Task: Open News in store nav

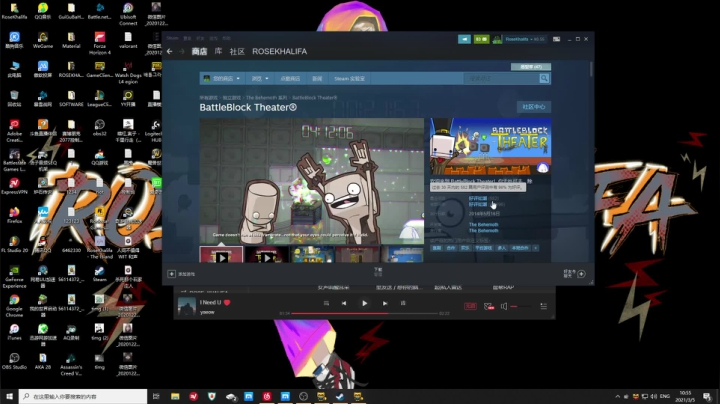Action: (317, 79)
